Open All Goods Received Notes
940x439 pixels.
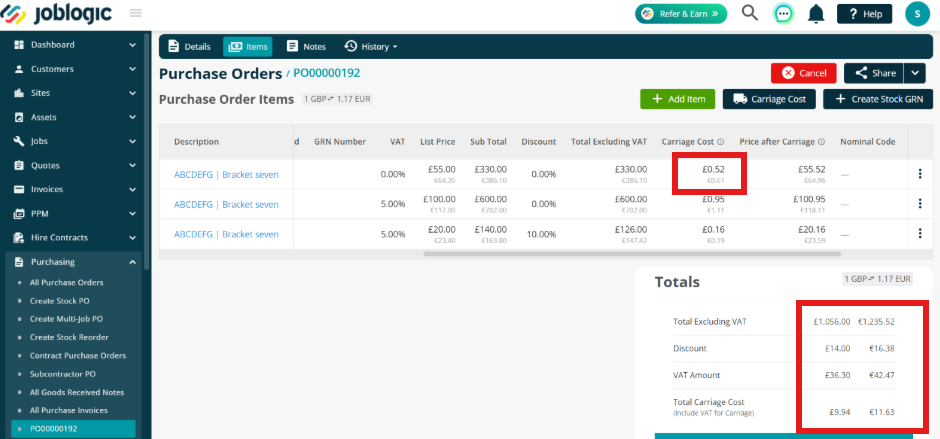77,392
